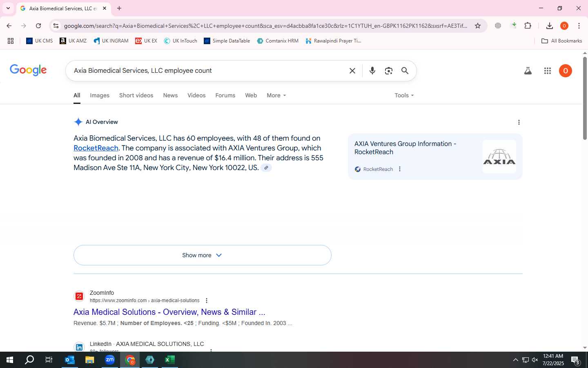
Task: Click into the Google search input field
Action: 208,71
